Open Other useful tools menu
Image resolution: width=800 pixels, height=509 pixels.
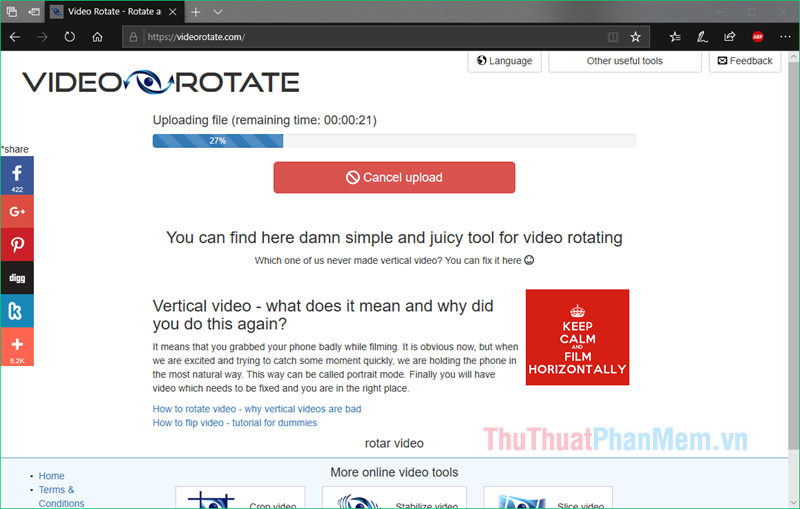coord(625,61)
